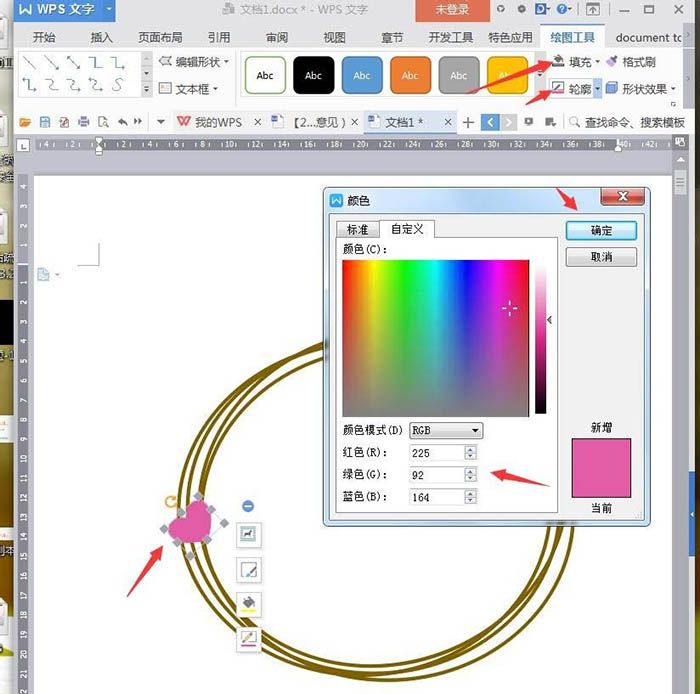700x694 pixels.
Task: Select the 自定义 tab in color dialog
Action: pyautogui.click(x=407, y=229)
